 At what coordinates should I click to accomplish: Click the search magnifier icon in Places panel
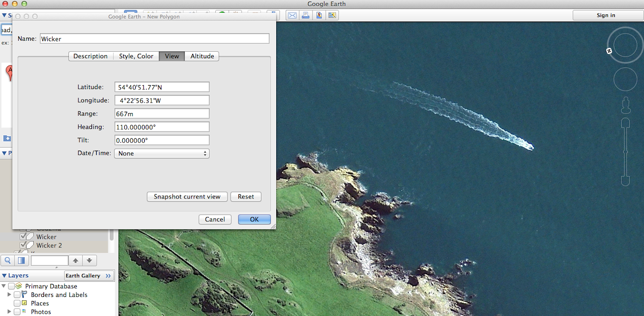8,260
